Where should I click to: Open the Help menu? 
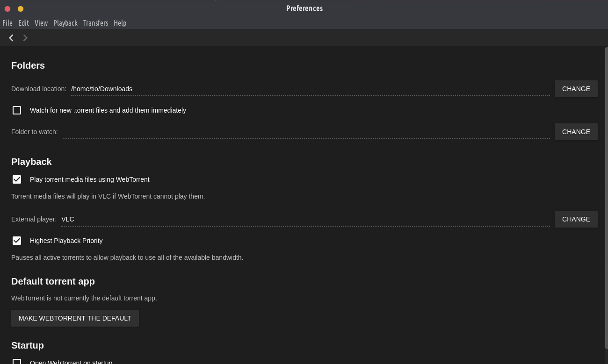(120, 23)
